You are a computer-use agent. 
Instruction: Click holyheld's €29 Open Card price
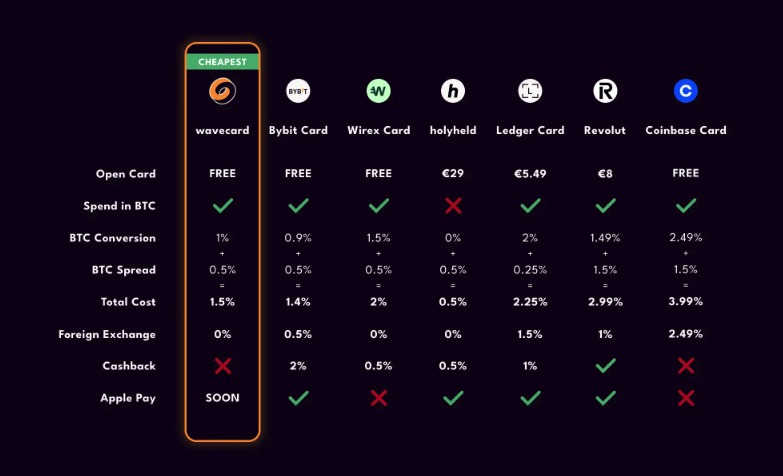453,173
